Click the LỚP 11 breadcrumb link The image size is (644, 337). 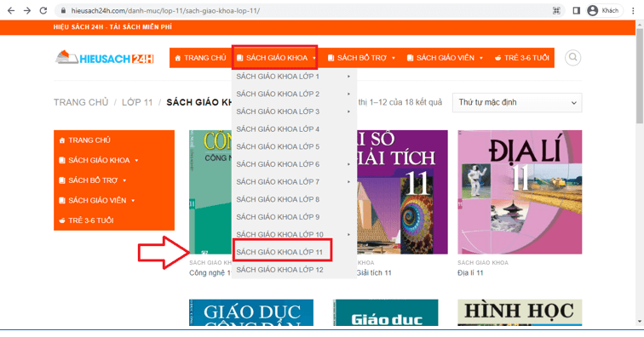click(x=137, y=102)
